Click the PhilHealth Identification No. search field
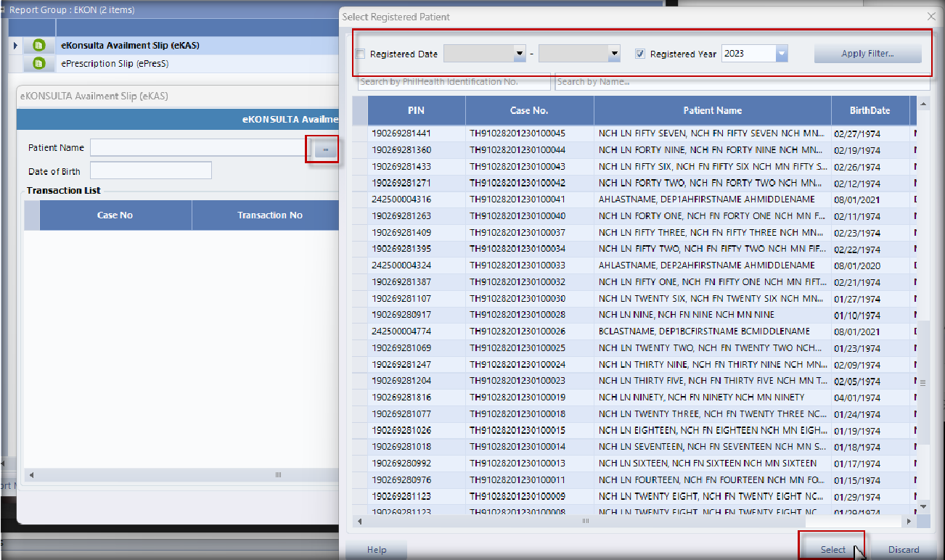Screen dimensions: 945x560 tap(454, 82)
